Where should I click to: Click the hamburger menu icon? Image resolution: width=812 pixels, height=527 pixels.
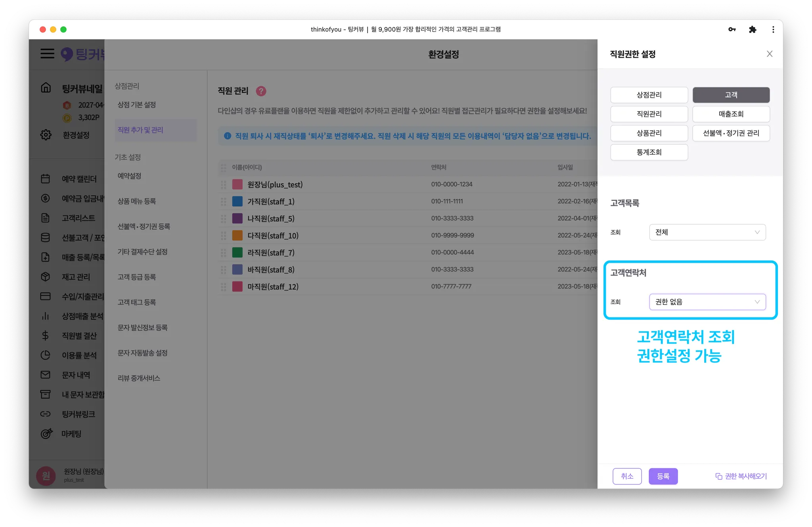(47, 54)
